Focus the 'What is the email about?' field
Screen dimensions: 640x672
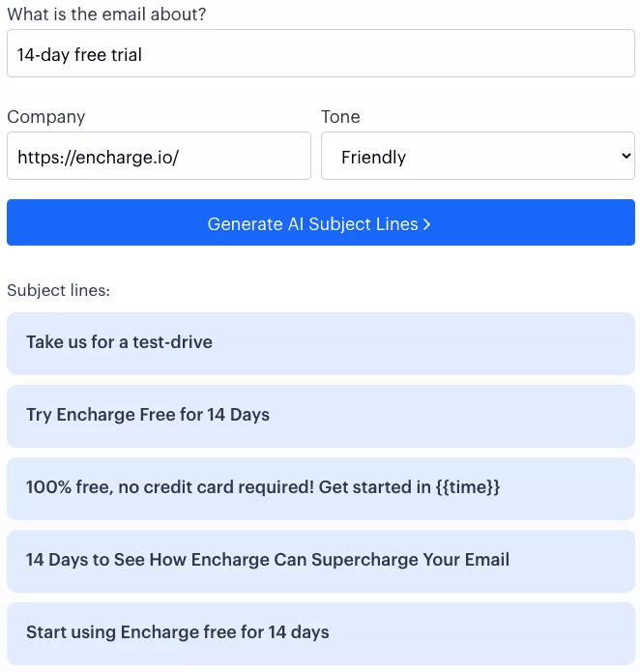click(x=320, y=53)
